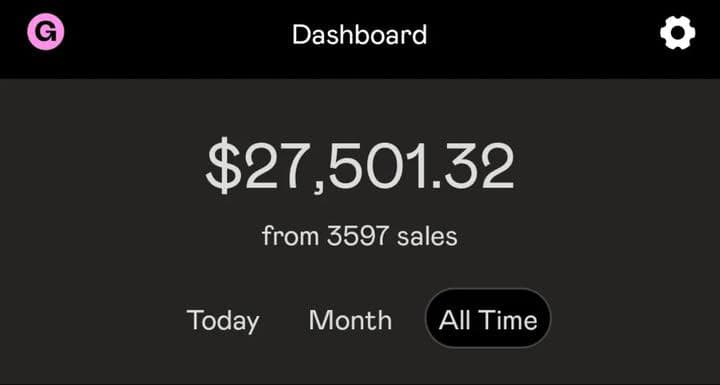Show today's sales only
The height and width of the screenshot is (385, 720).
point(223,320)
